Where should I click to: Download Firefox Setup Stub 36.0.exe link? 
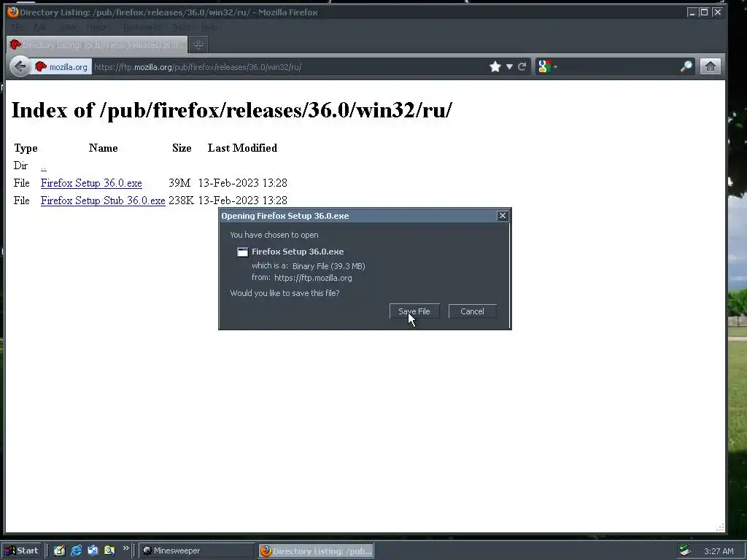pyautogui.click(x=103, y=201)
